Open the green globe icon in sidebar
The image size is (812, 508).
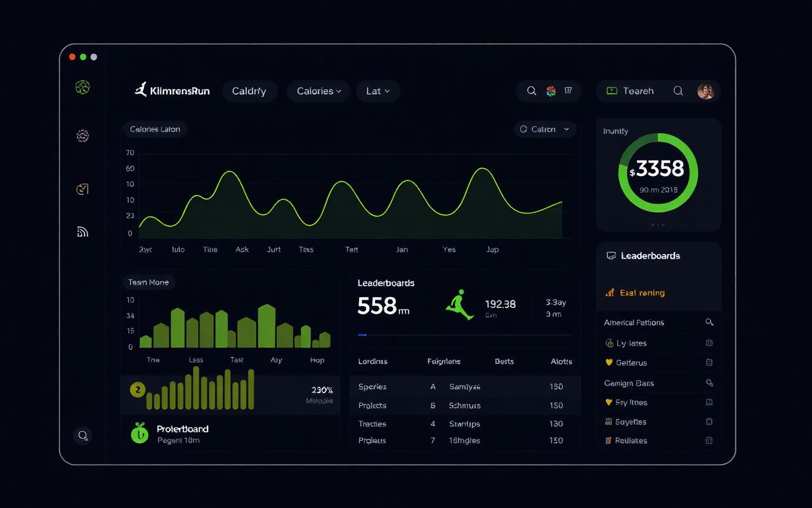(x=82, y=87)
